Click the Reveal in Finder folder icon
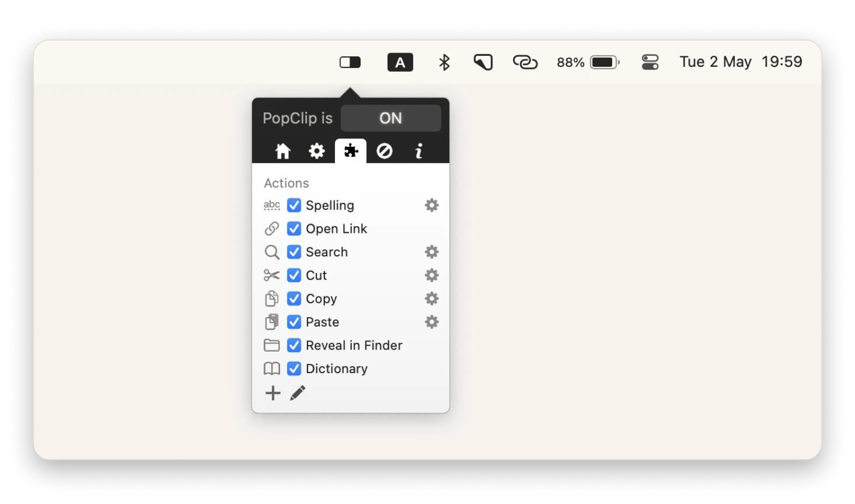855x504 pixels. [272, 345]
